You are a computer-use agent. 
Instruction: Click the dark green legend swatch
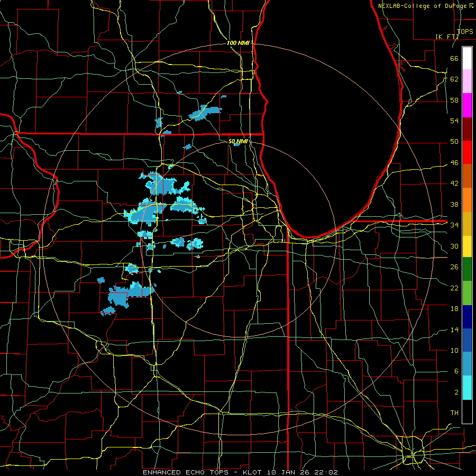point(467,269)
